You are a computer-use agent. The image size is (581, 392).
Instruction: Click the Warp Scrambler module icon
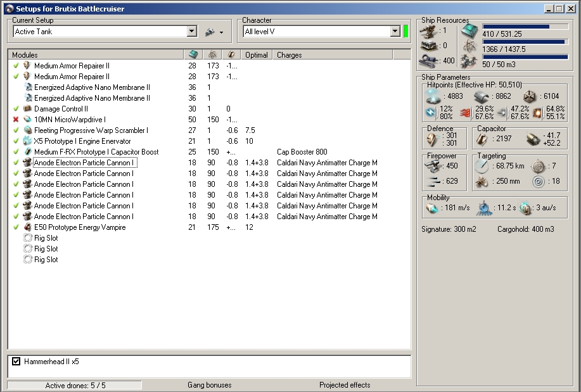pyautogui.click(x=27, y=130)
